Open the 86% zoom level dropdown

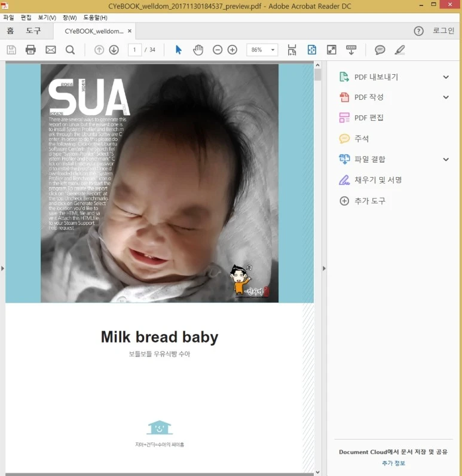point(273,50)
